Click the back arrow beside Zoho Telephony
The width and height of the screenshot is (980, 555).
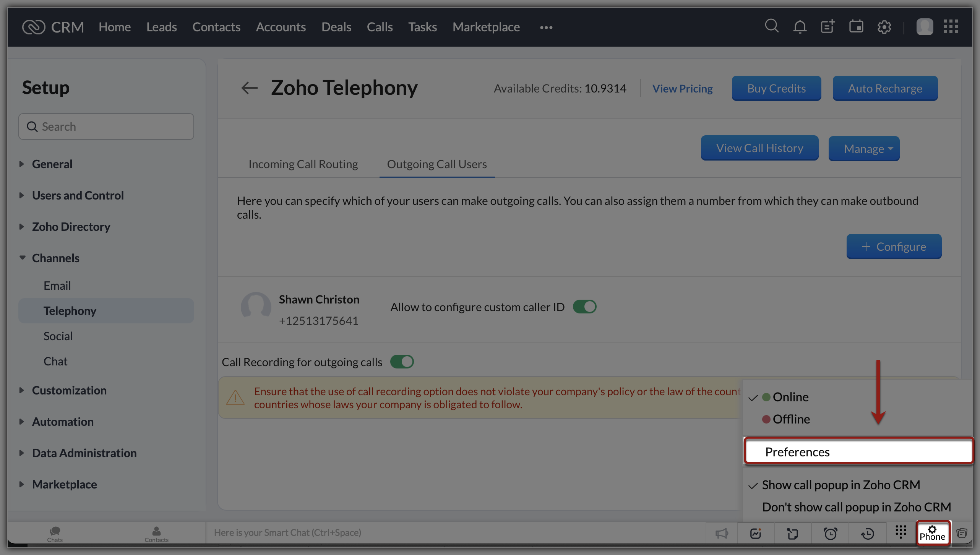(249, 88)
